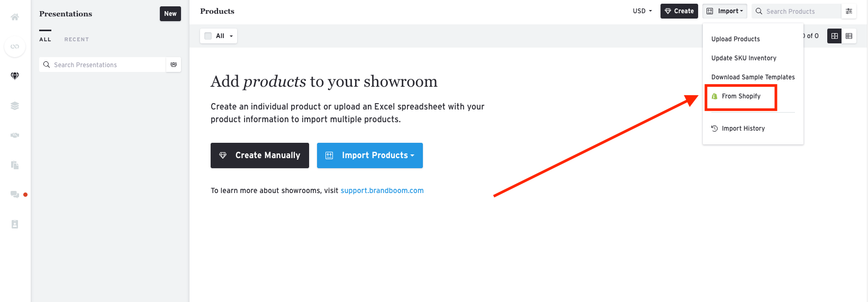Viewport: 868px width, 302px height.
Task: Go to the home icon in sidebar
Action: (x=15, y=17)
